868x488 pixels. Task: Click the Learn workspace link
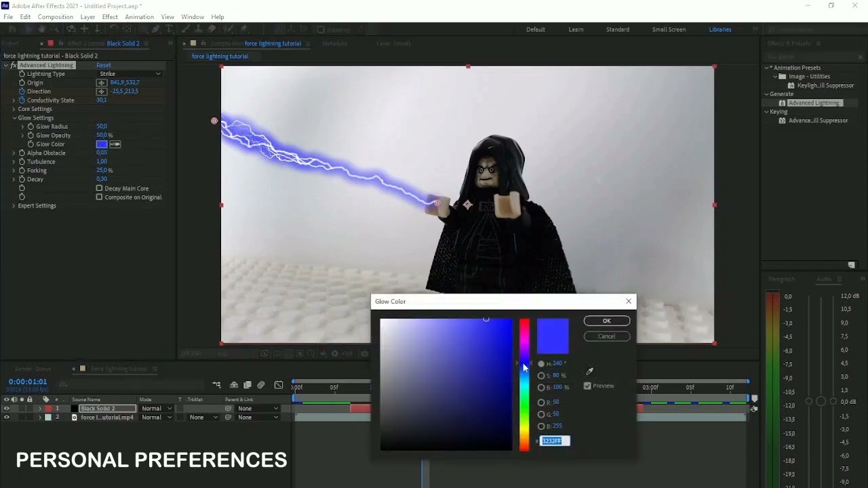pyautogui.click(x=576, y=30)
